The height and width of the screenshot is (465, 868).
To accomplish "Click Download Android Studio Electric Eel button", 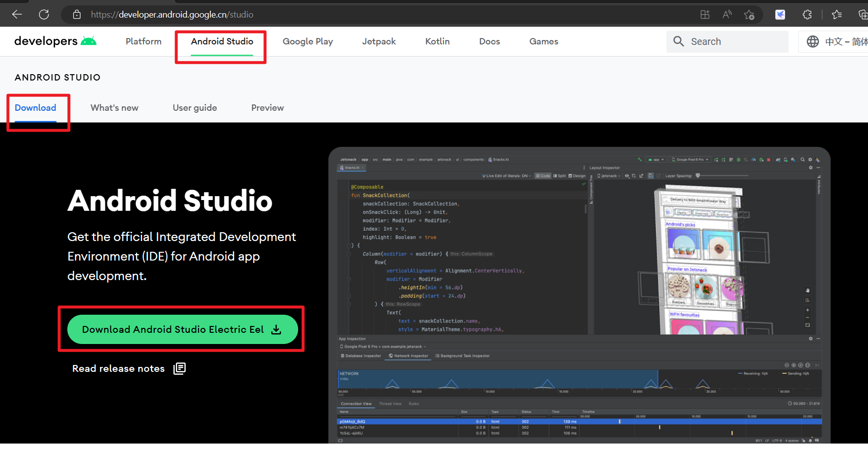I will pyautogui.click(x=182, y=329).
